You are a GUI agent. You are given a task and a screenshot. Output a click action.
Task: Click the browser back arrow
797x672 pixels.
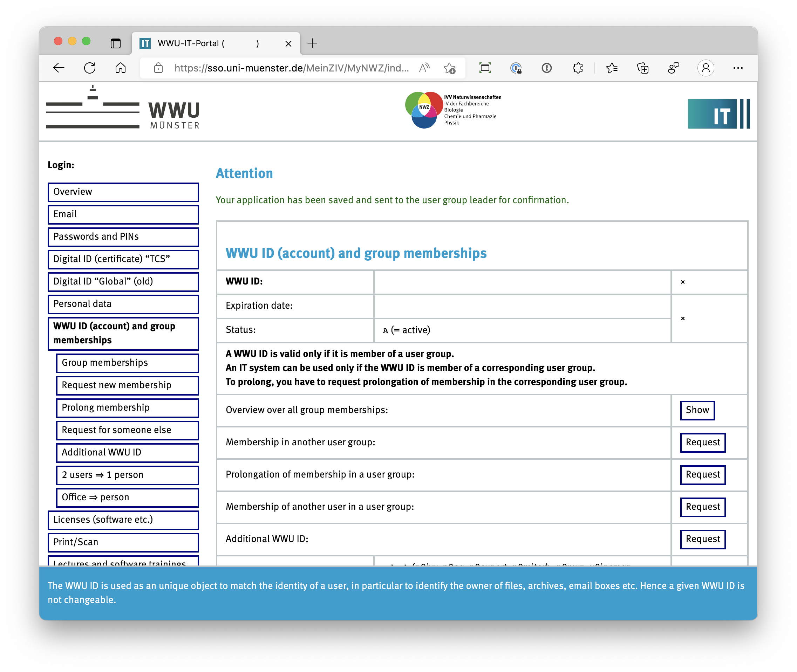(59, 68)
